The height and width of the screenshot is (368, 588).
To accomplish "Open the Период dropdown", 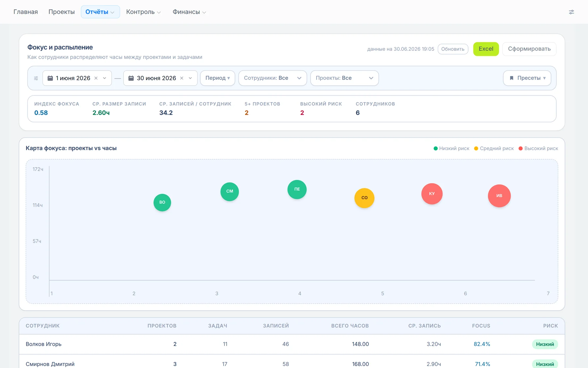I will (x=218, y=78).
